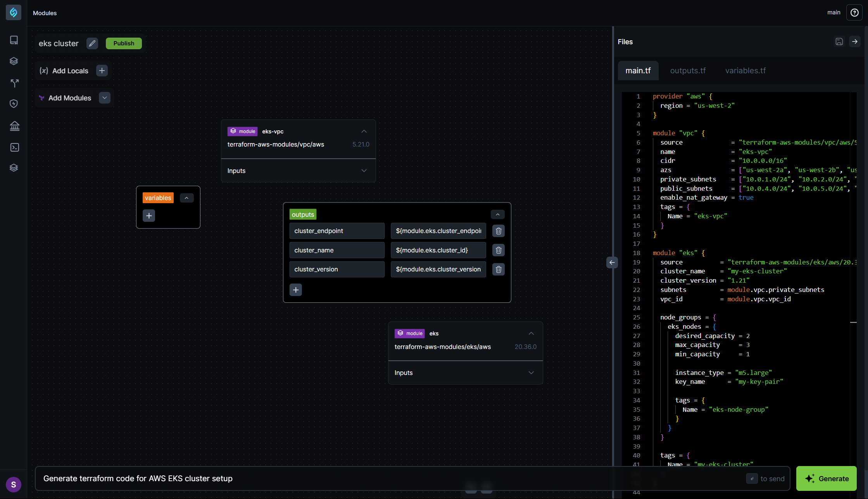Collapse the eks-vpc module card
The height and width of the screenshot is (499, 868).
pyautogui.click(x=364, y=131)
